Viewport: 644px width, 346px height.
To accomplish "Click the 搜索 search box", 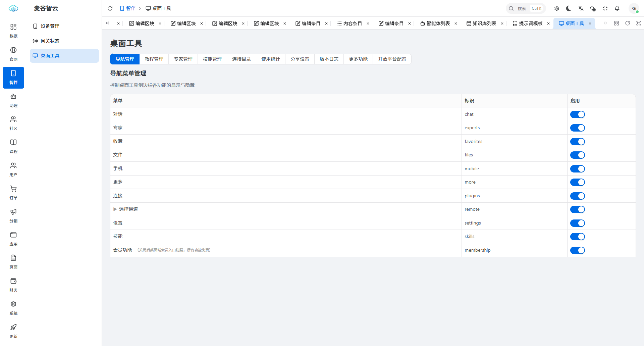I will 526,8.
